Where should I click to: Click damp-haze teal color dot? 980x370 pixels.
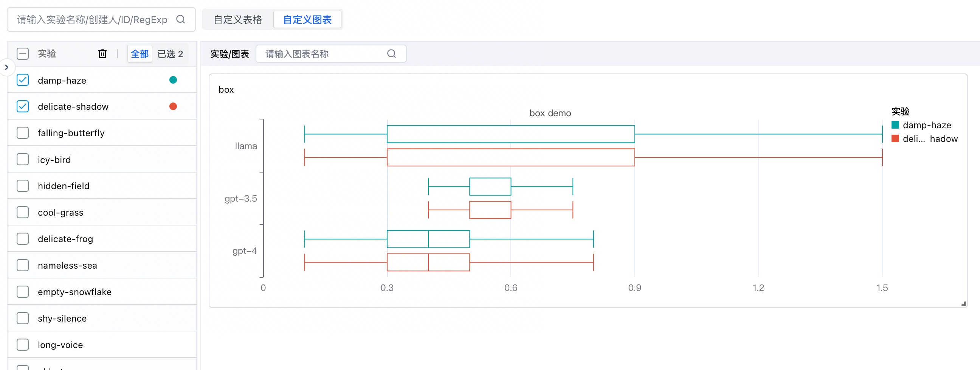[173, 80]
